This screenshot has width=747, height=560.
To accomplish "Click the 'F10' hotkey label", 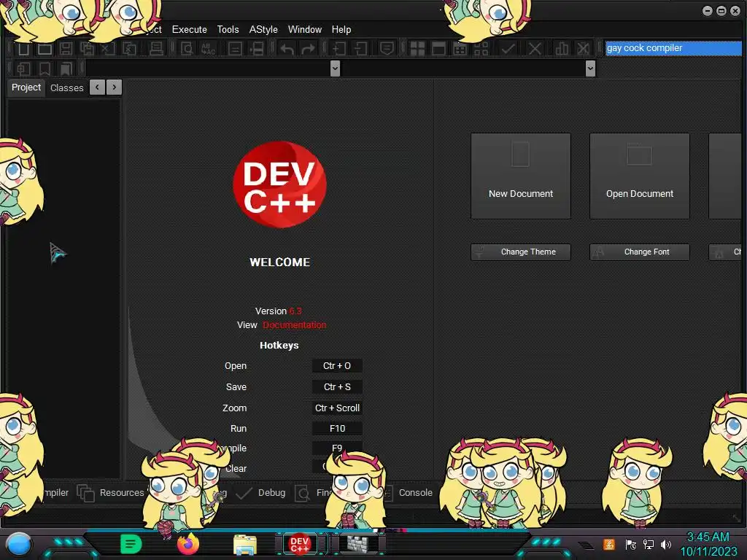I will click(x=337, y=429).
